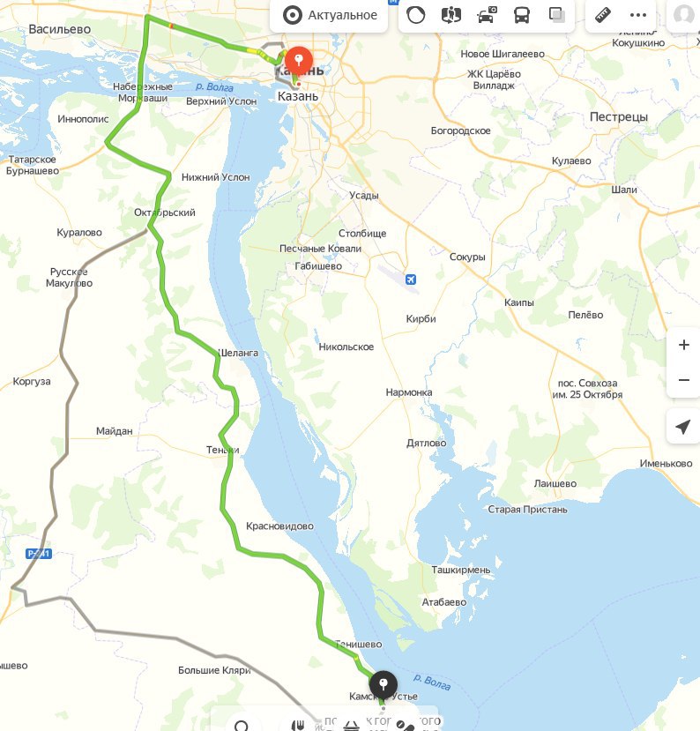Click the Лаишево town label
The width and height of the screenshot is (700, 731).
tap(555, 483)
